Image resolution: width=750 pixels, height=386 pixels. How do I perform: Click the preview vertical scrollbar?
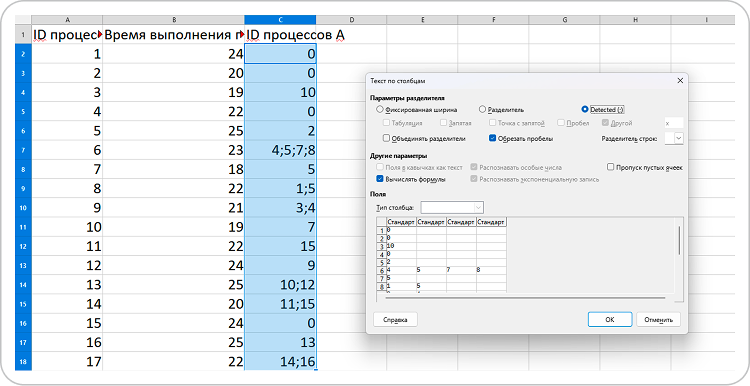(x=679, y=240)
